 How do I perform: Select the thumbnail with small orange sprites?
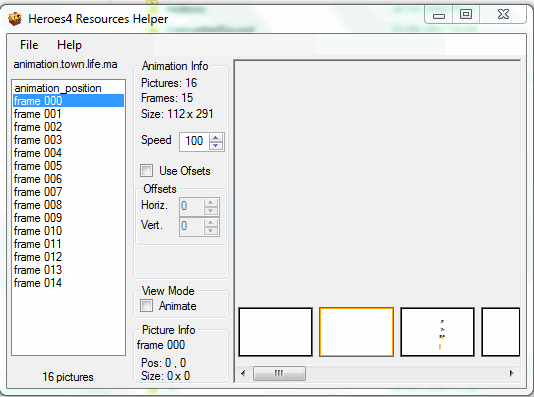[438, 332]
